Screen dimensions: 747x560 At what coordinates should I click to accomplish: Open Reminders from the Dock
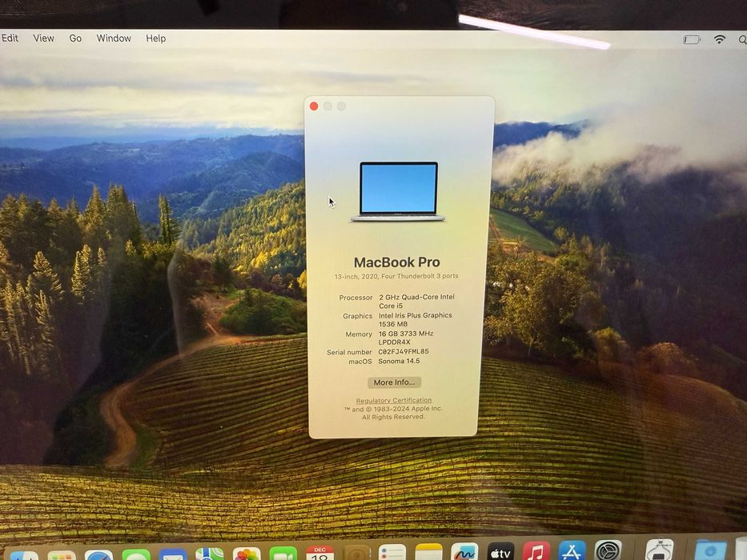pos(392,552)
